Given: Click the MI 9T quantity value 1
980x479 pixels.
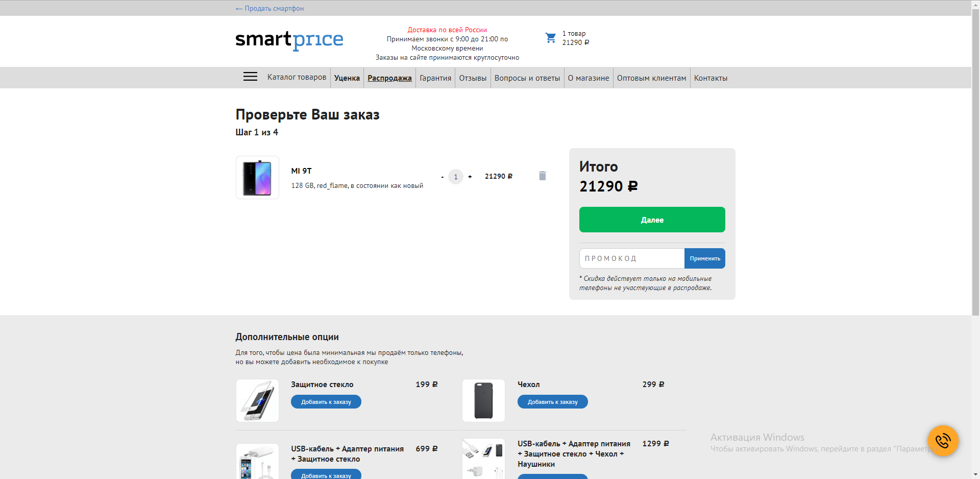Looking at the screenshot, I should [x=456, y=177].
